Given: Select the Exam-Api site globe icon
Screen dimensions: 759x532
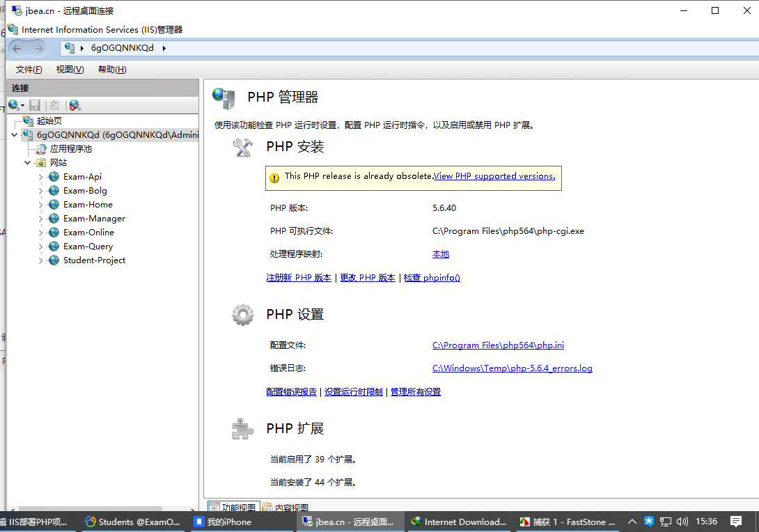Looking at the screenshot, I should 54,177.
